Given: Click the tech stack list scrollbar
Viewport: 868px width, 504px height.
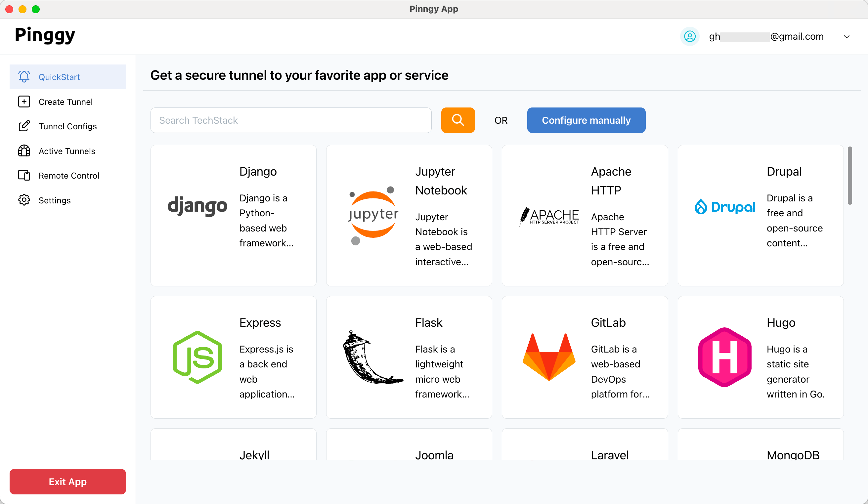Looking at the screenshot, I should pyautogui.click(x=850, y=176).
